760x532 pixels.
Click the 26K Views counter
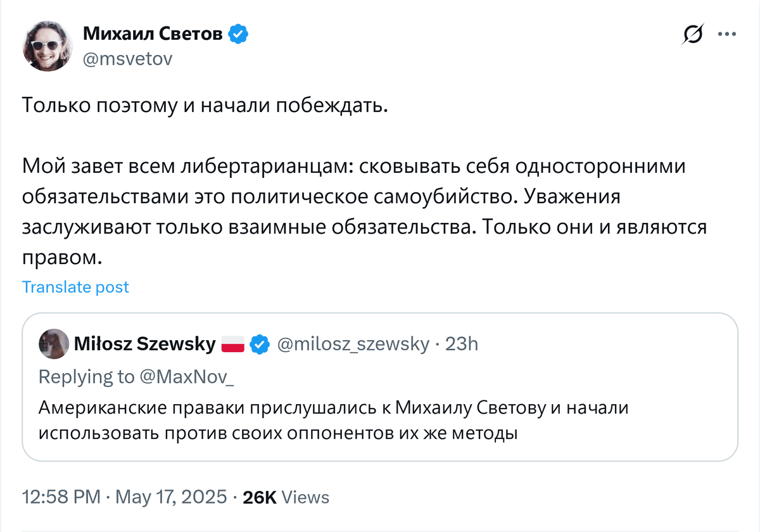[x=286, y=497]
